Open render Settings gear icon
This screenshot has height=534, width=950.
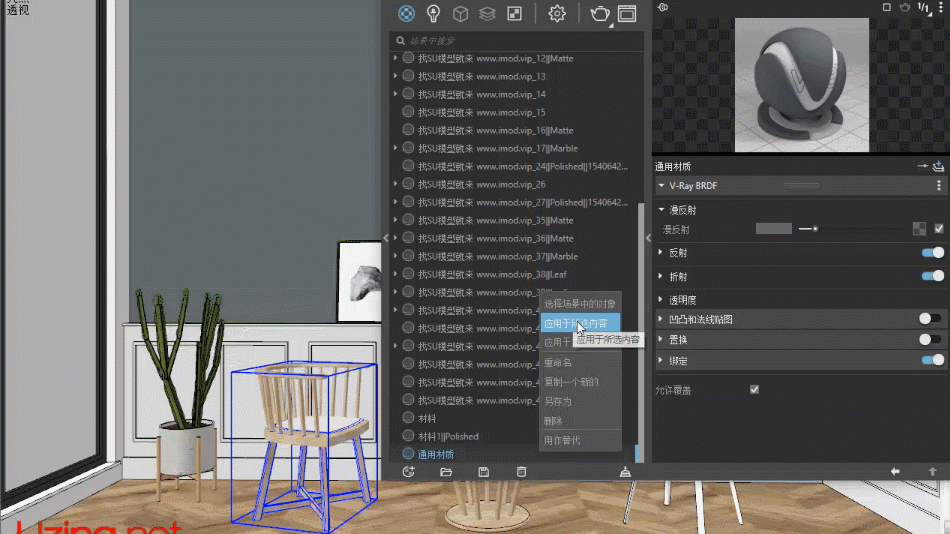click(x=558, y=13)
